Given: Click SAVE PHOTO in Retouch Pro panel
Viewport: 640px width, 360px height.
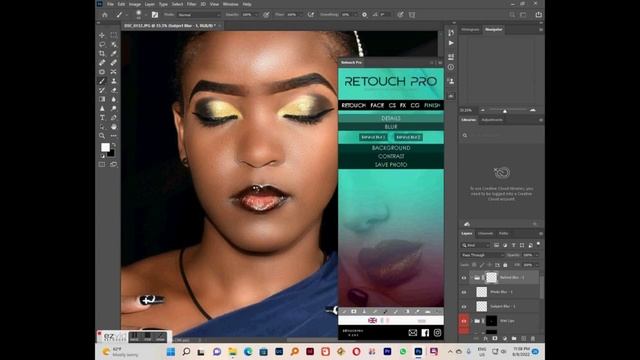Looking at the screenshot, I should click(391, 164).
